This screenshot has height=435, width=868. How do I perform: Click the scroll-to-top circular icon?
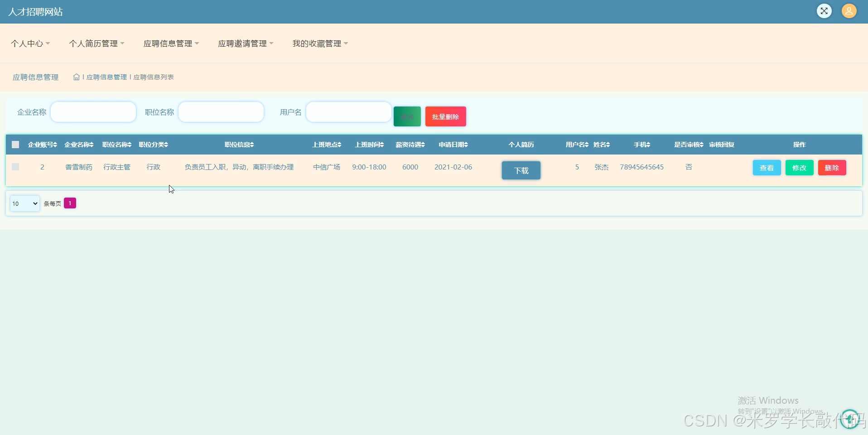850,419
